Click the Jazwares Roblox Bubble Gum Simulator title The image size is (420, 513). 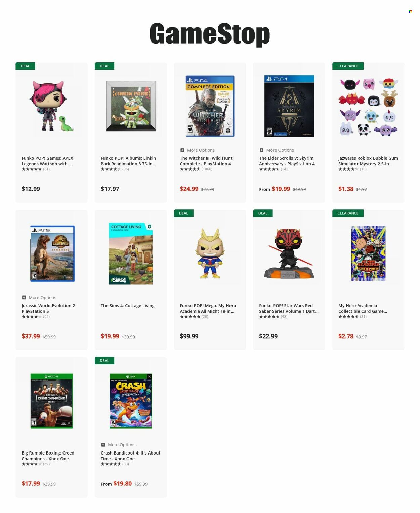coord(368,161)
